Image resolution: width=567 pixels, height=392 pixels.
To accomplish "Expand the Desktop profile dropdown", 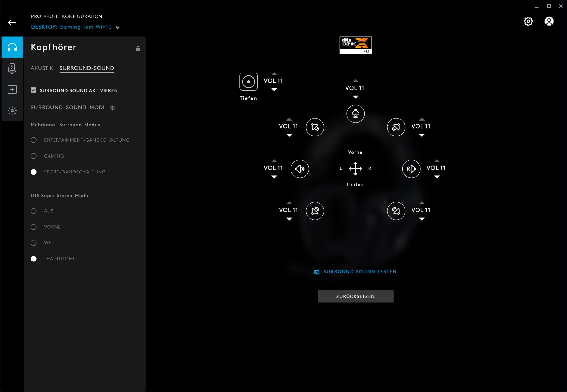I will coord(118,27).
